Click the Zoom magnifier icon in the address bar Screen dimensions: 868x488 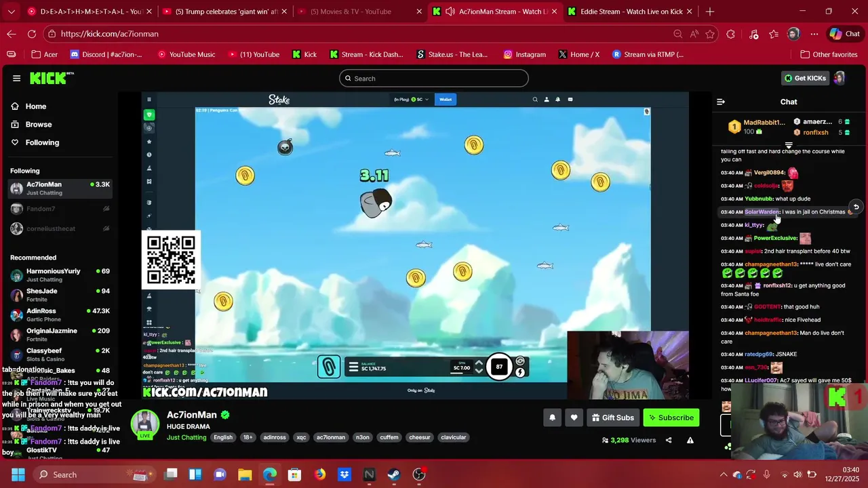coord(677,34)
